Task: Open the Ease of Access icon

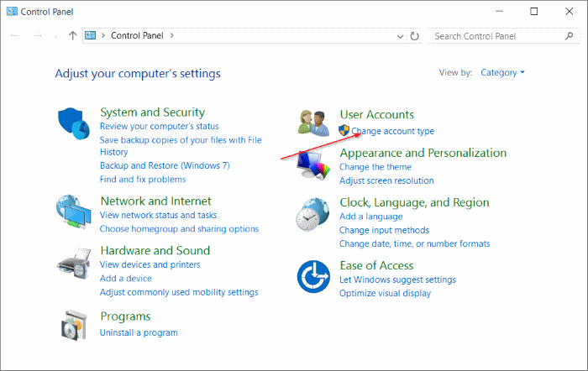Action: coord(313,276)
